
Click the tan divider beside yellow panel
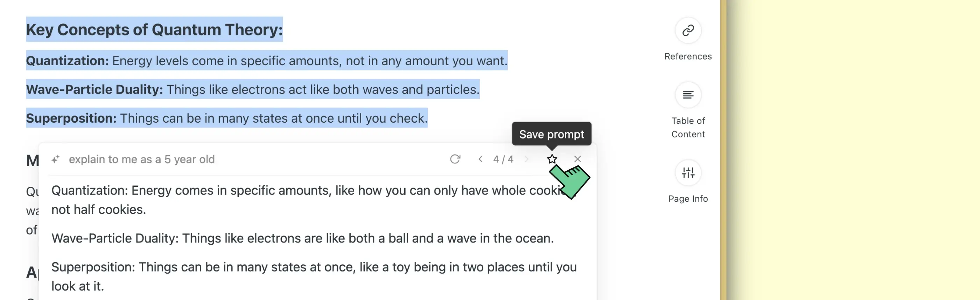pos(723,150)
